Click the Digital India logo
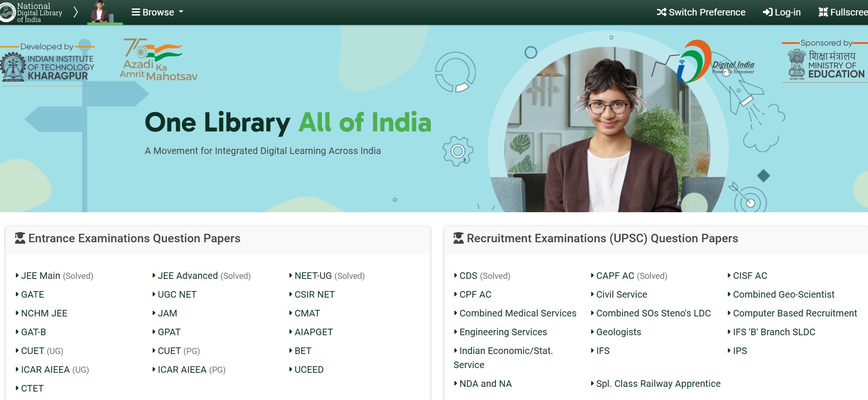The width and height of the screenshot is (868, 400). (x=716, y=62)
